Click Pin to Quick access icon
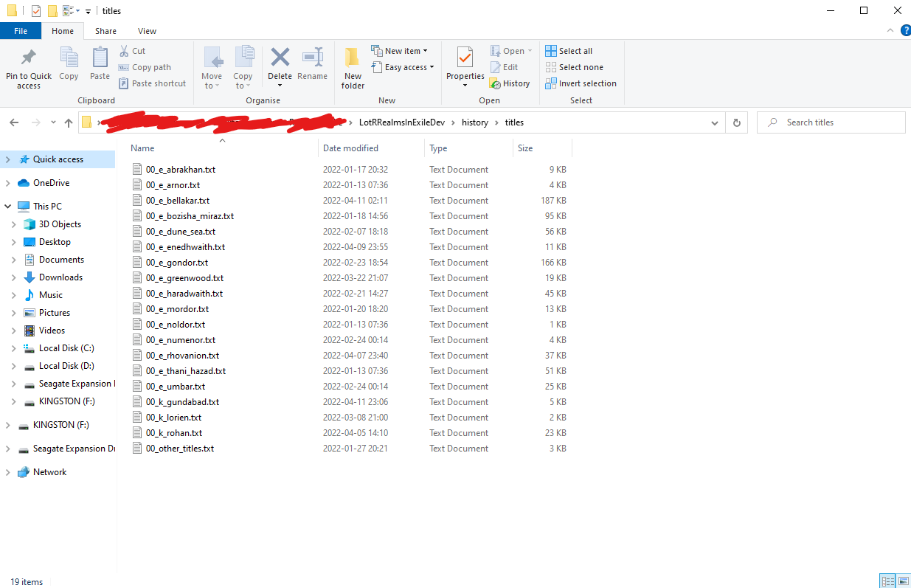Image resolution: width=911 pixels, height=588 pixels. [x=29, y=58]
